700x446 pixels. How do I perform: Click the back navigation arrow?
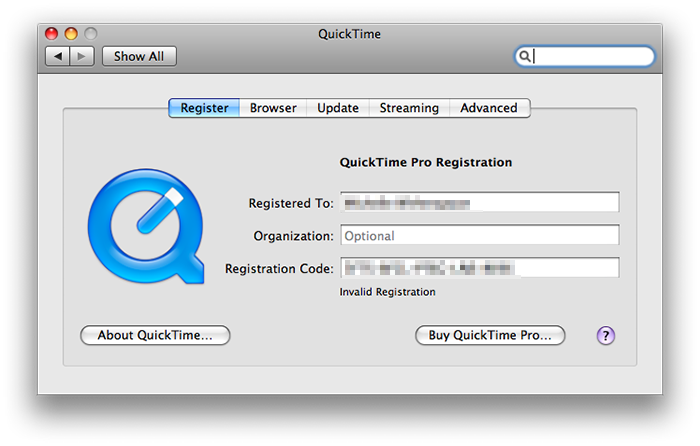click(x=57, y=57)
